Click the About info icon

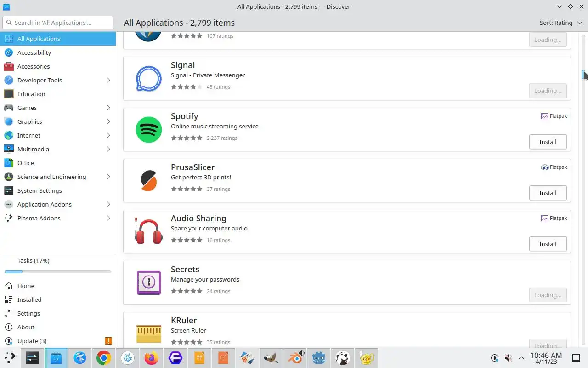click(9, 327)
